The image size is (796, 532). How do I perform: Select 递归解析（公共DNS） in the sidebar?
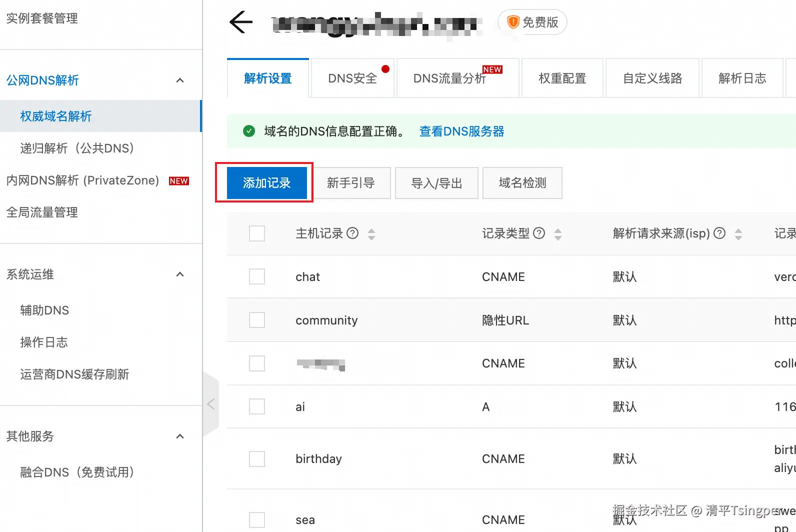[x=77, y=148]
